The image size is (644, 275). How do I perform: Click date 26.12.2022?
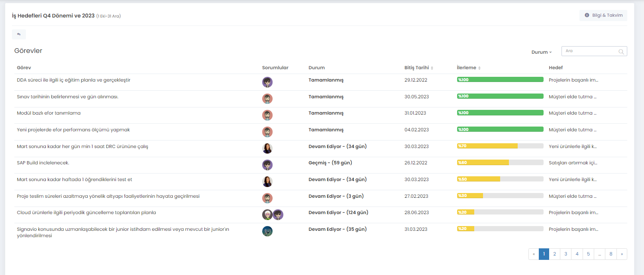click(416, 163)
